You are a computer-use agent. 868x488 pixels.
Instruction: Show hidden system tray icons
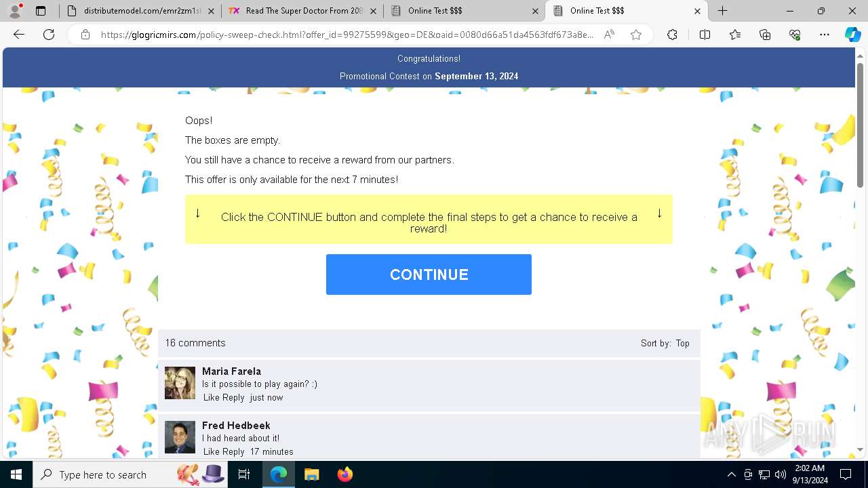click(x=731, y=474)
